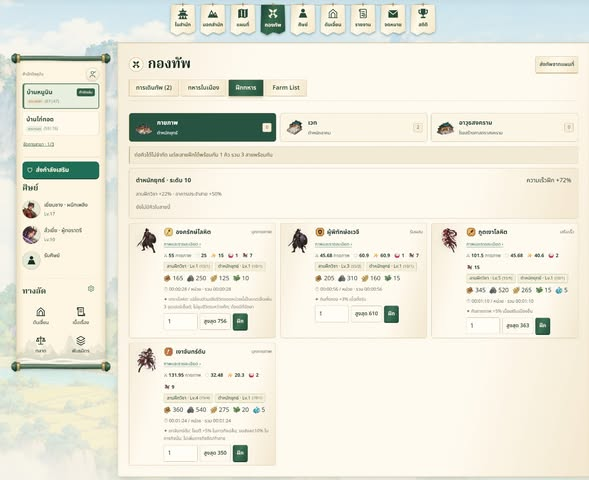Click green train button beside สูงสุด 756
The image size is (589, 480).
(x=240, y=322)
